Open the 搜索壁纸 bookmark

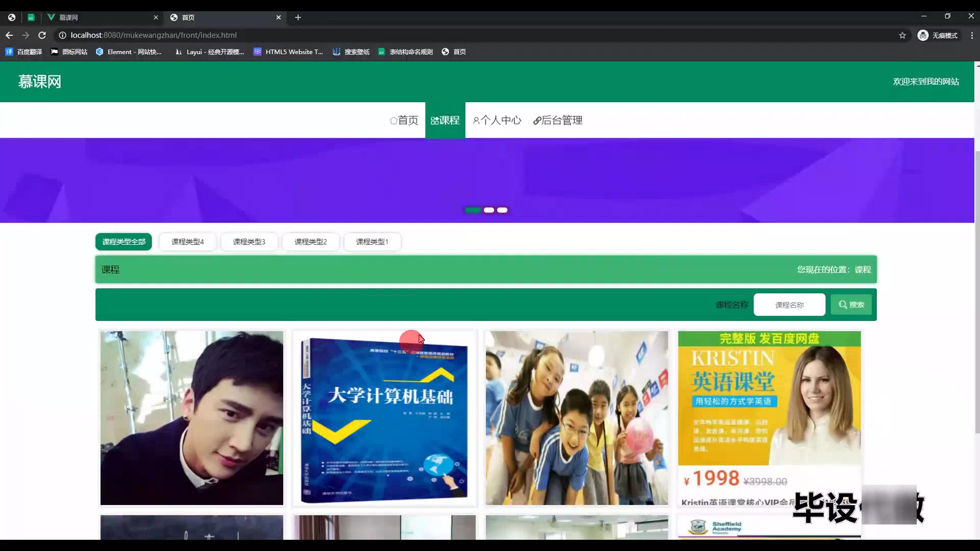351,52
